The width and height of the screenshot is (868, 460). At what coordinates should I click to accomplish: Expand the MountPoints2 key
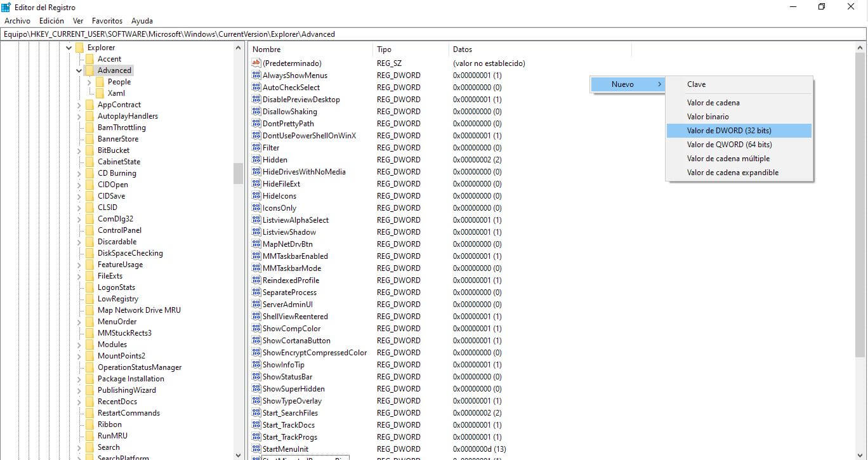(x=79, y=356)
